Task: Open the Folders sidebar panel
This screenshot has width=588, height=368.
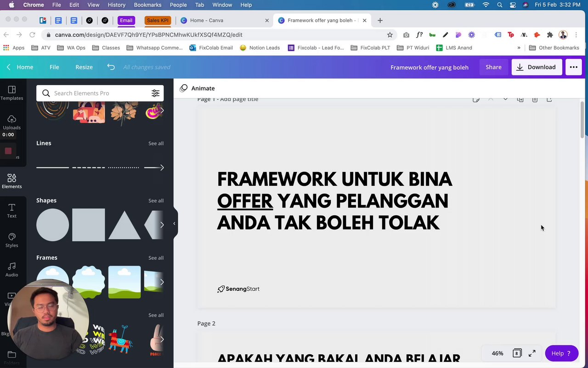Action: 12,357
